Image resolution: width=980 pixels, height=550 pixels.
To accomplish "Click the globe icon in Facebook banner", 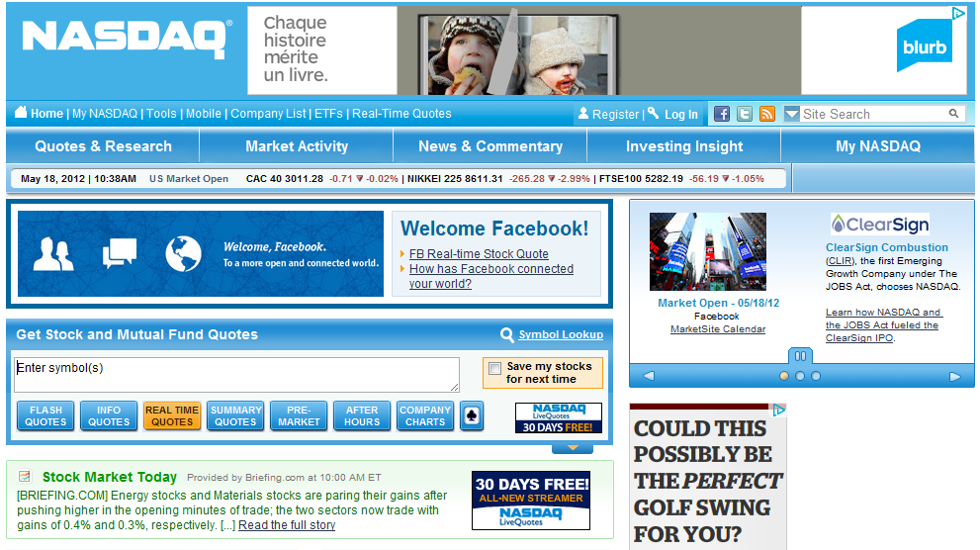I will (183, 254).
